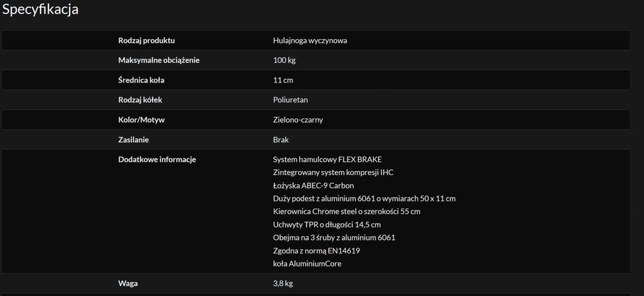This screenshot has height=296, width=644.
Task: Click the Zgodna z normą EN14619 line
Action: [x=316, y=251]
